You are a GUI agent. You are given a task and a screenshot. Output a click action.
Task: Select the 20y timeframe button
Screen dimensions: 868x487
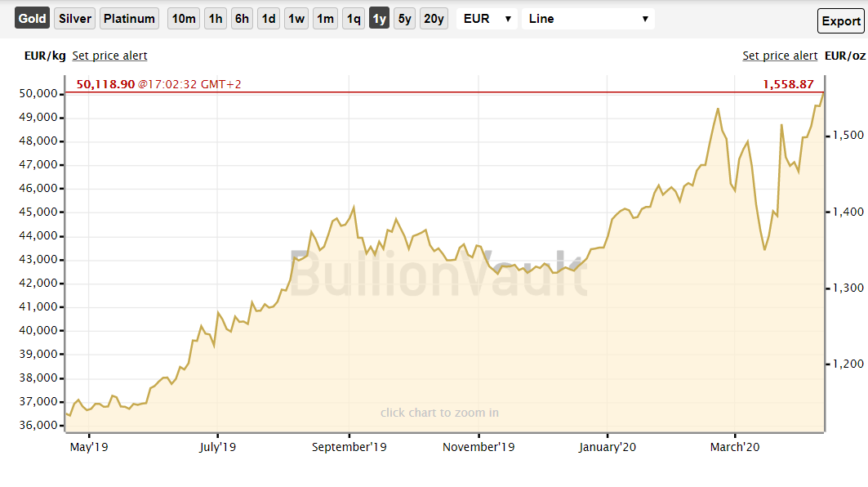(x=433, y=18)
